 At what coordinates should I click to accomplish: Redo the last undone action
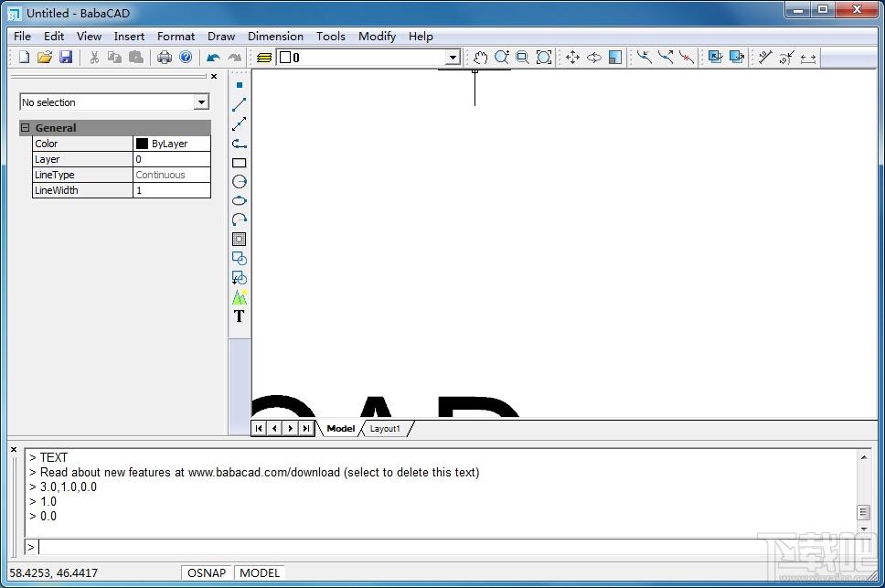pyautogui.click(x=234, y=57)
